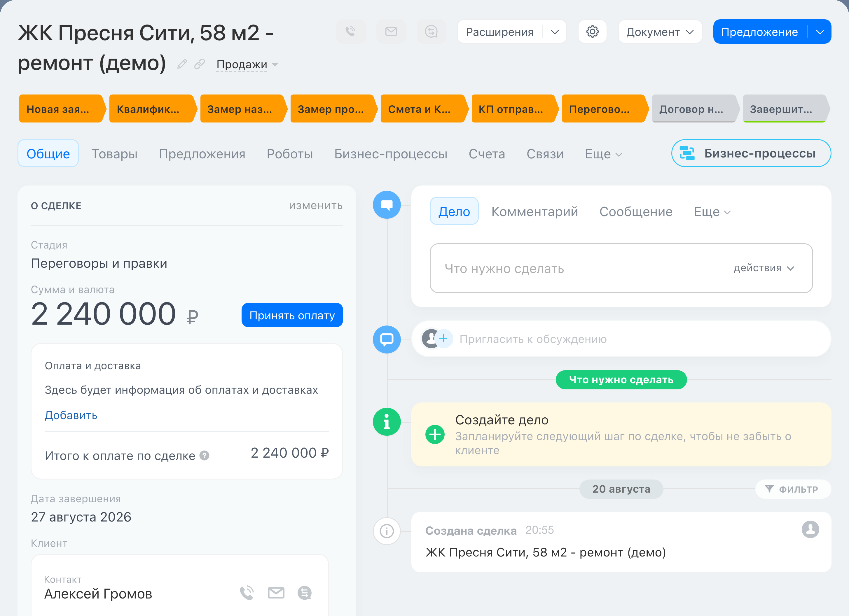Open the chat messenger icon in header
This screenshot has width=849, height=616.
pos(431,32)
